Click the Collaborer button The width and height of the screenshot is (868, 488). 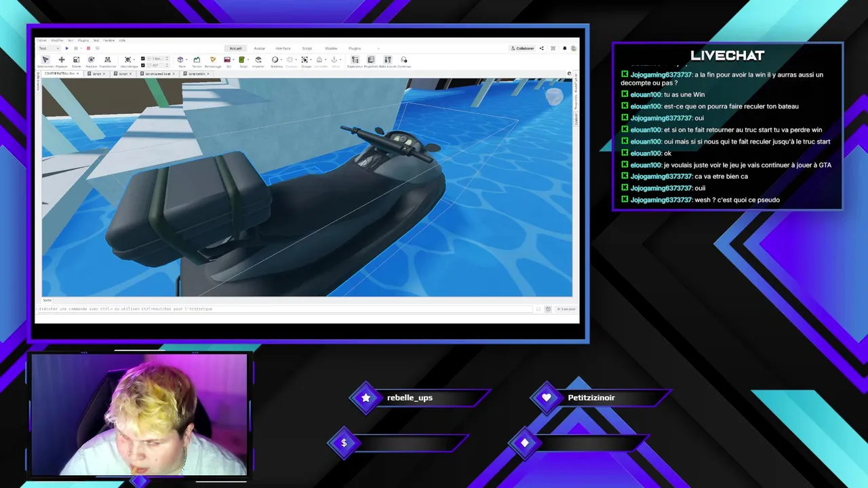[x=522, y=48]
